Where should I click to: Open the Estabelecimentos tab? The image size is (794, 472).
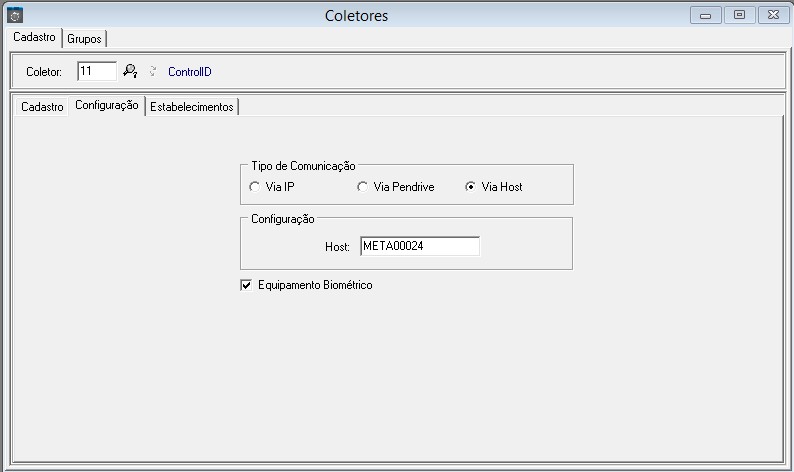point(191,106)
